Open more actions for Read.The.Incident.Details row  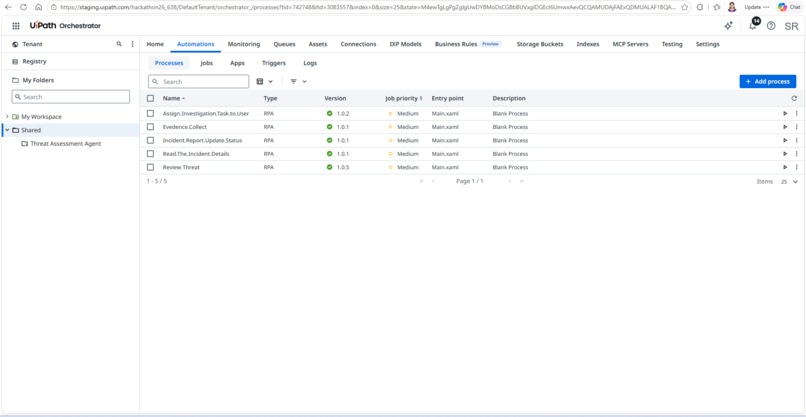coord(796,154)
